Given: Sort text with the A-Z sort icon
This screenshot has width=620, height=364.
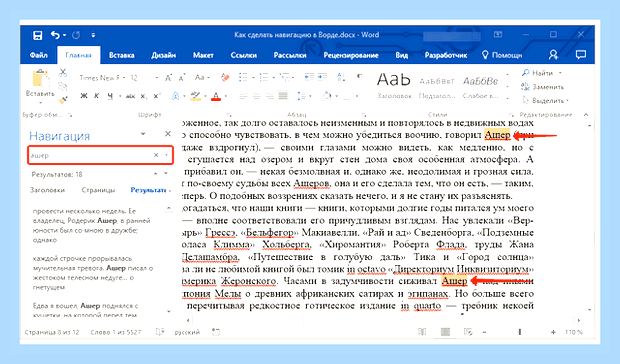Looking at the screenshot, I should (x=341, y=77).
